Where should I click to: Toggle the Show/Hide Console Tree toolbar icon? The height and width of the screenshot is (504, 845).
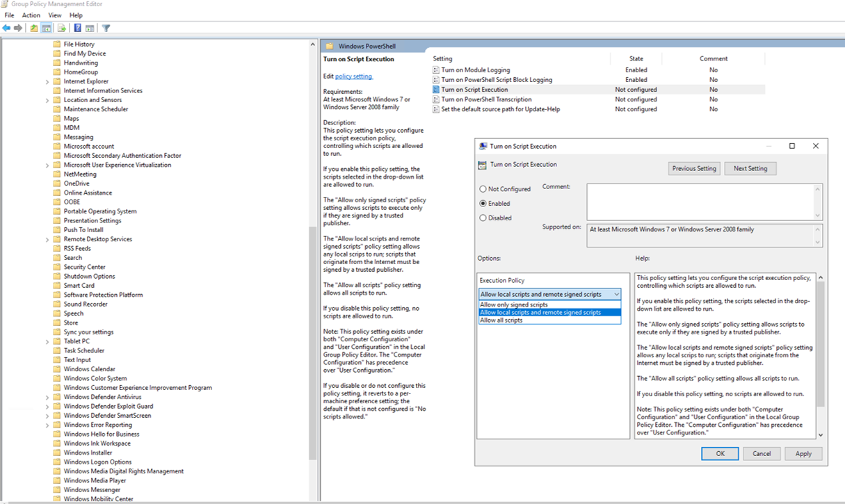pos(47,29)
